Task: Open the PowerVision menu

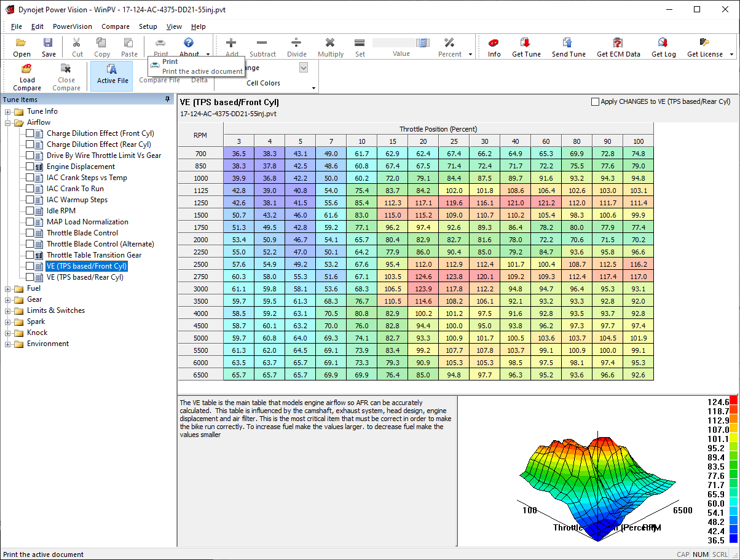Action: [x=72, y=26]
